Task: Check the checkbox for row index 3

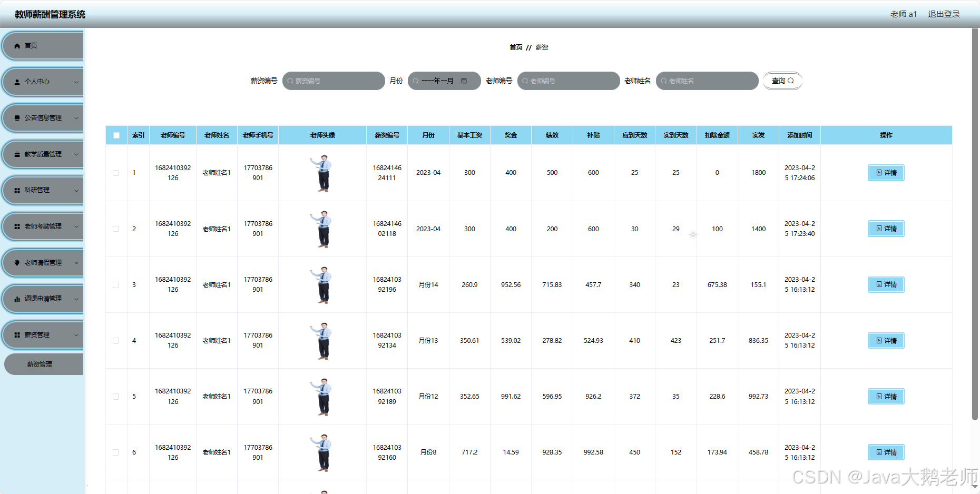Action: pyautogui.click(x=116, y=285)
